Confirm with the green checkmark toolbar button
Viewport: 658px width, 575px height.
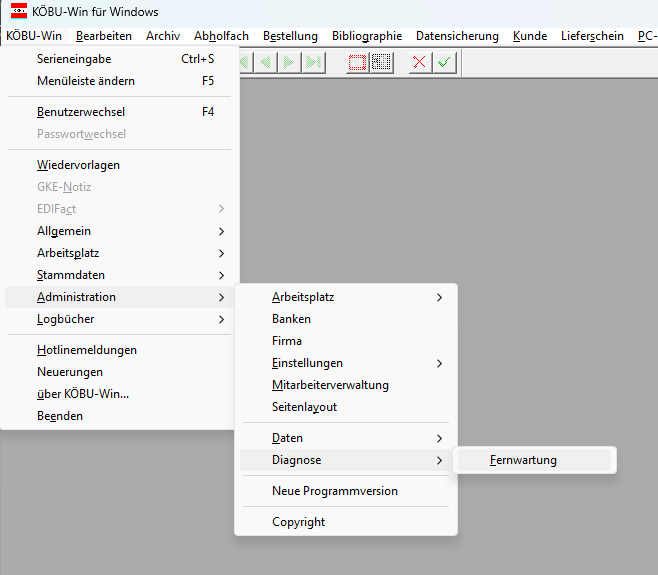click(444, 63)
